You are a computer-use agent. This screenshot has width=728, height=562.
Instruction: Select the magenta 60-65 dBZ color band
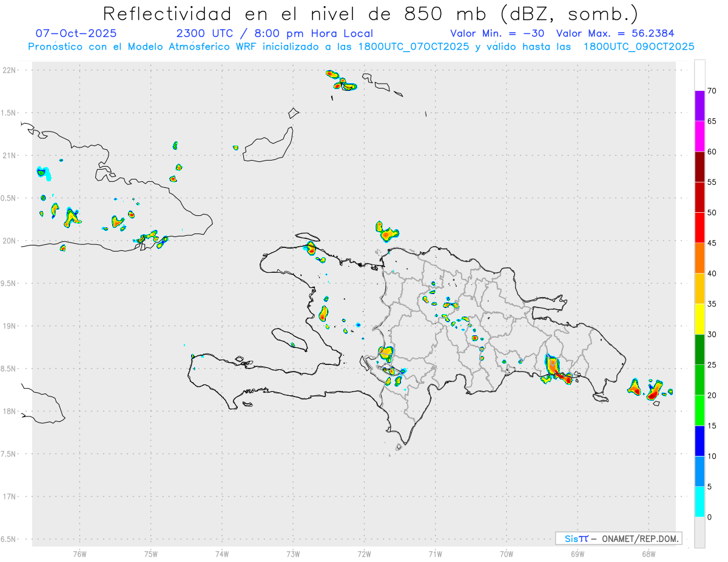click(x=699, y=136)
